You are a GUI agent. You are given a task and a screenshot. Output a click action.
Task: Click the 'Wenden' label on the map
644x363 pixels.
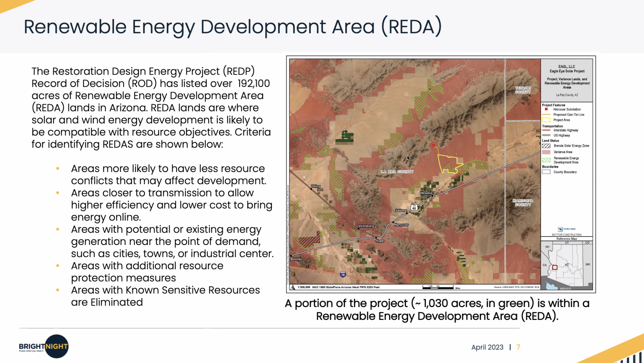pos(426,193)
